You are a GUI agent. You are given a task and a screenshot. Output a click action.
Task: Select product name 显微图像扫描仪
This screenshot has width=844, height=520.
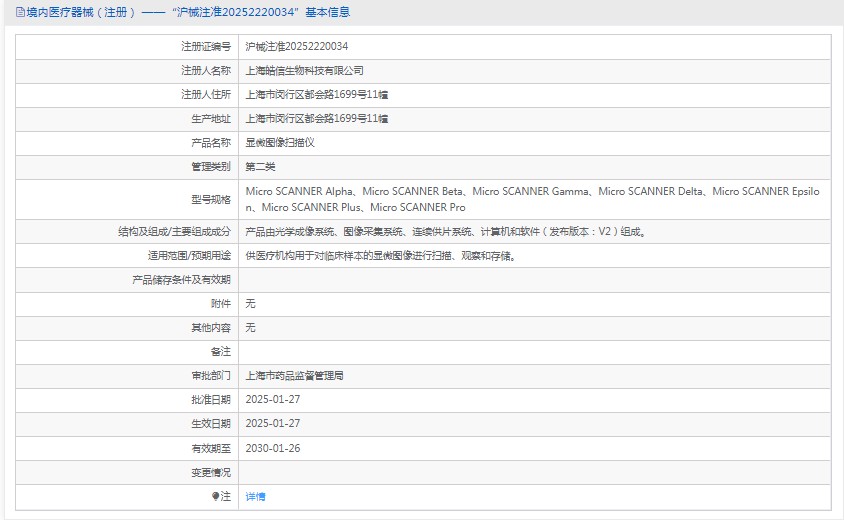pyautogui.click(x=280, y=143)
